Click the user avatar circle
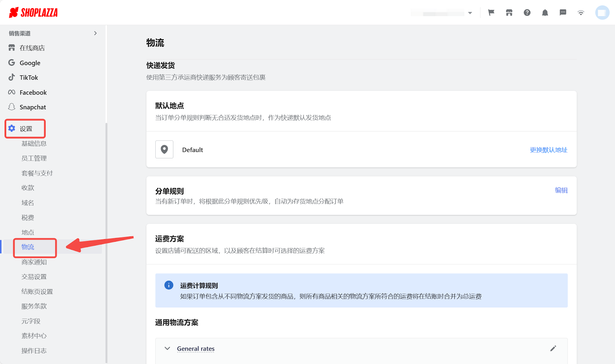Viewport: 615px width, 364px height. [602, 12]
